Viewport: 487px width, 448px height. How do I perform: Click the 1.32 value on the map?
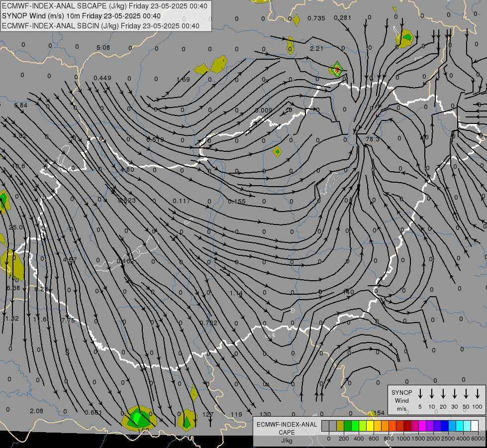pyautogui.click(x=12, y=319)
